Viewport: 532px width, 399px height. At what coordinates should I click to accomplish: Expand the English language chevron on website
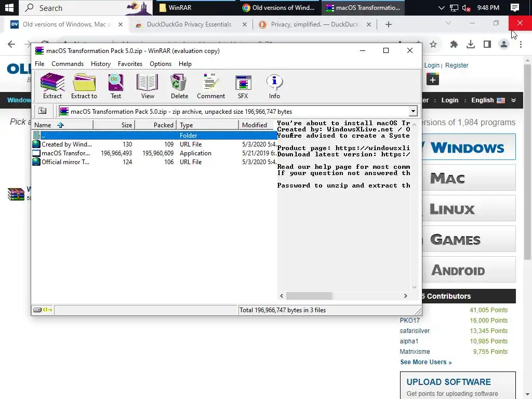(x=513, y=100)
